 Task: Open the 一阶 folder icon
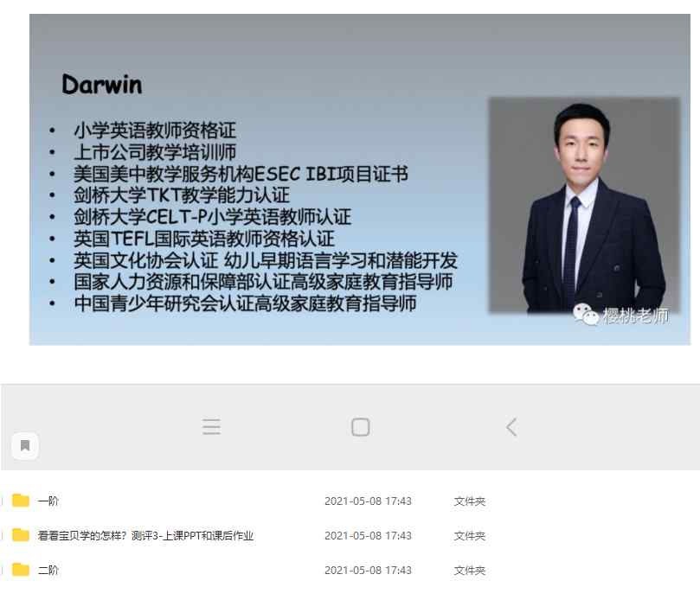pos(21,501)
